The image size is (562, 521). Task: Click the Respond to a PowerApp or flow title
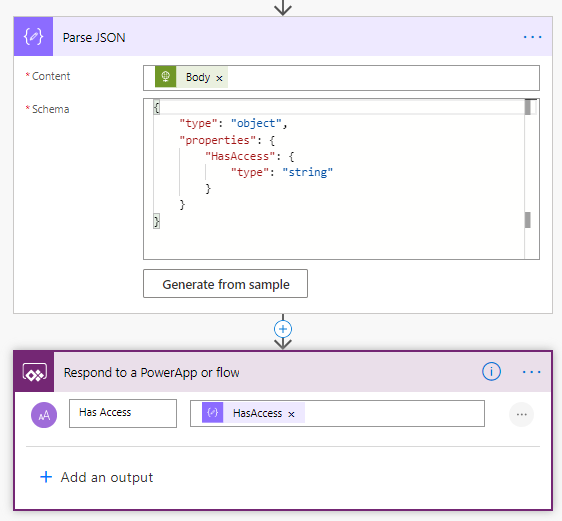point(152,373)
